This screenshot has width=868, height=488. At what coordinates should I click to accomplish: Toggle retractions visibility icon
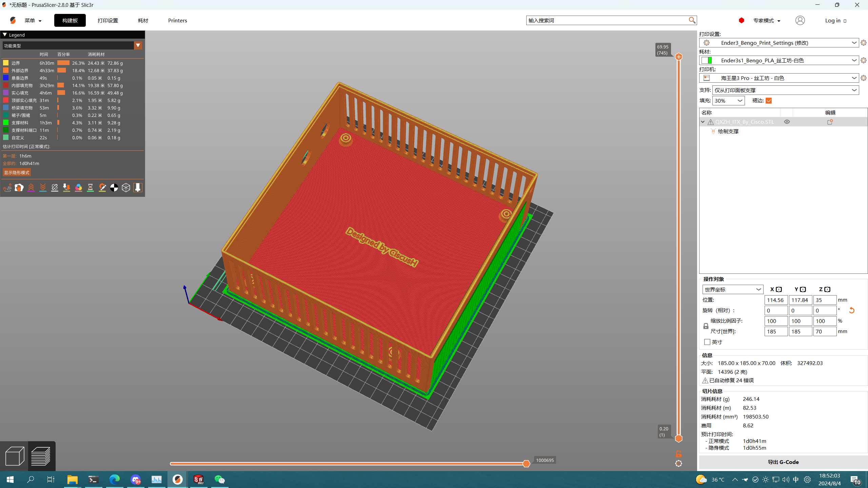[31, 188]
